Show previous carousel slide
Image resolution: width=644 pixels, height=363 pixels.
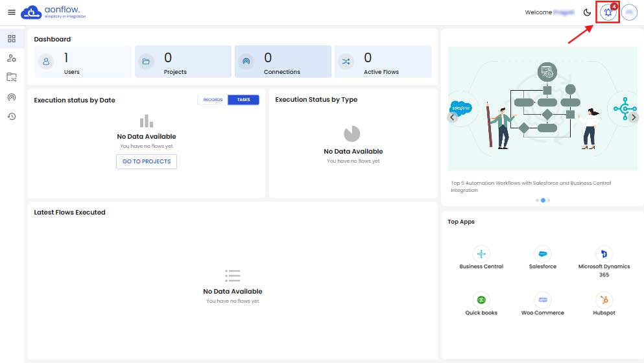(x=453, y=117)
